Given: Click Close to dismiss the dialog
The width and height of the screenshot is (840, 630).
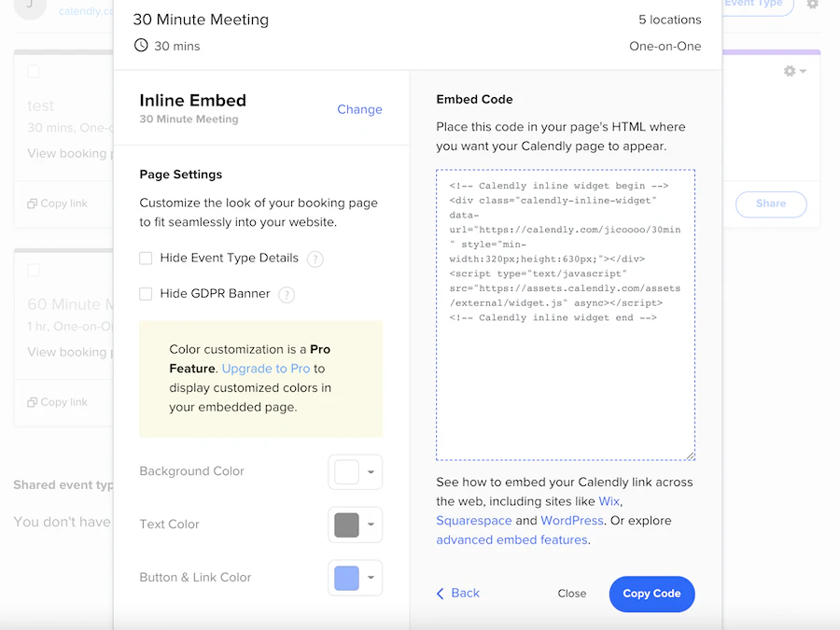Looking at the screenshot, I should click(x=571, y=594).
